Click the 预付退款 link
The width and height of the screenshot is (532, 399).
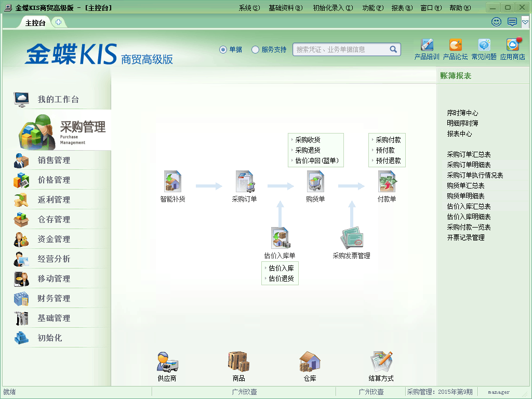tap(388, 161)
